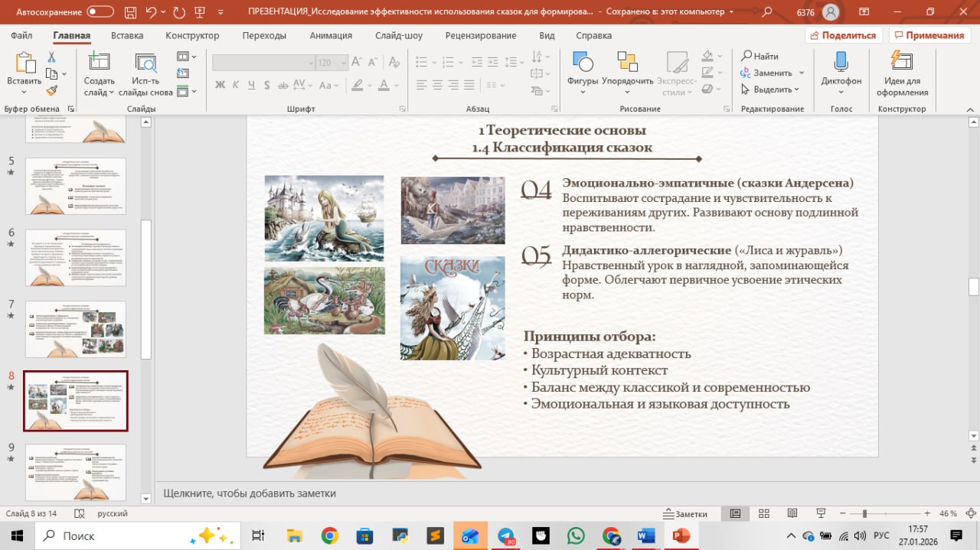Switch to the Transitions (Переходы) tab
The width and height of the screenshot is (980, 550).
(264, 36)
